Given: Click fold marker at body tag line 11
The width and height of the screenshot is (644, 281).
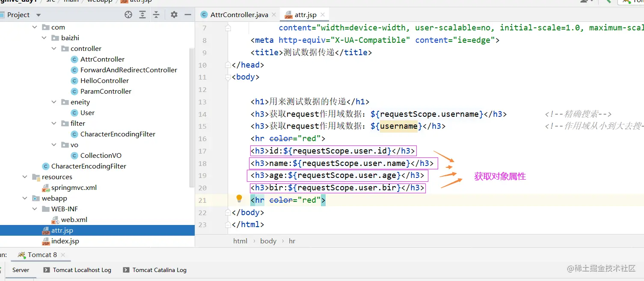Looking at the screenshot, I should (x=228, y=77).
